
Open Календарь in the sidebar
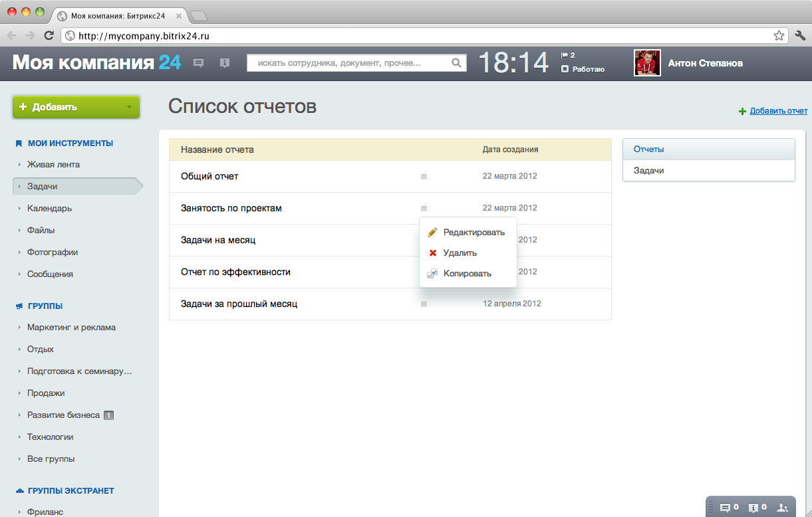[x=49, y=208]
